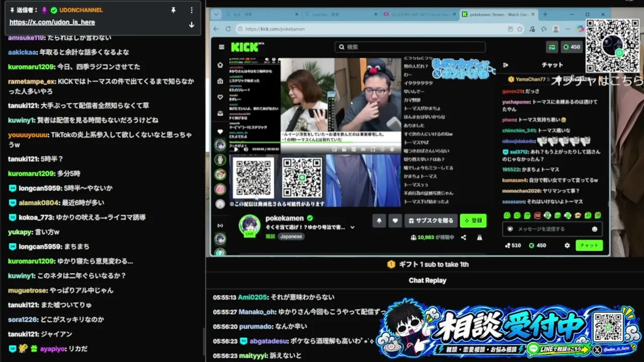Follow pokekamen with the heart button
This screenshot has width=644, height=362.
click(395, 220)
